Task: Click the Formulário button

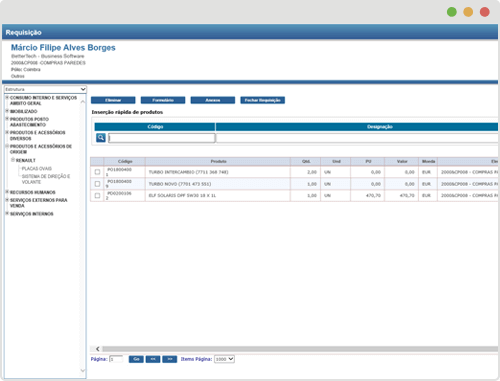Action: tap(163, 100)
